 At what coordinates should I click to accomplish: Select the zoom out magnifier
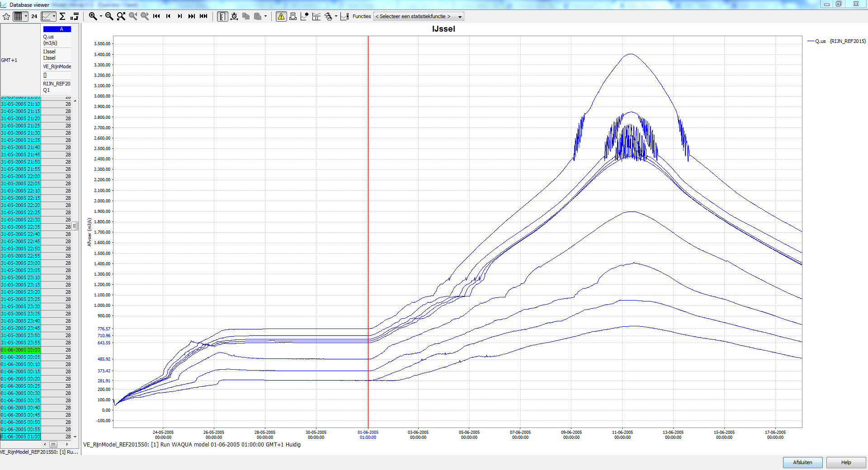(x=109, y=16)
